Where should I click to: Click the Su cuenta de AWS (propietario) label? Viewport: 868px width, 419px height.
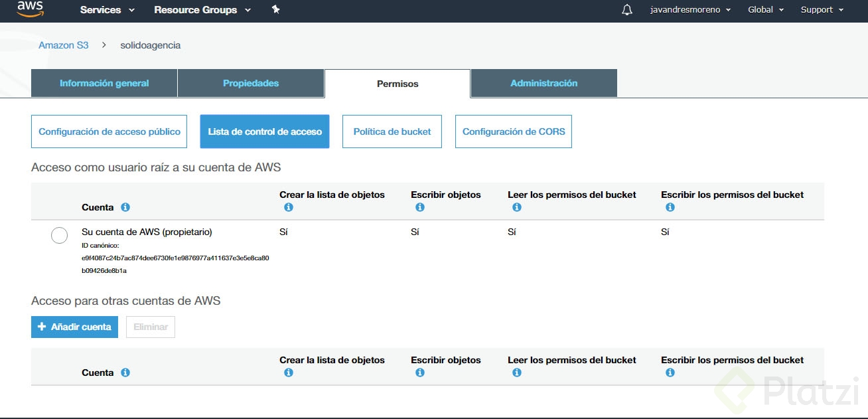point(147,232)
